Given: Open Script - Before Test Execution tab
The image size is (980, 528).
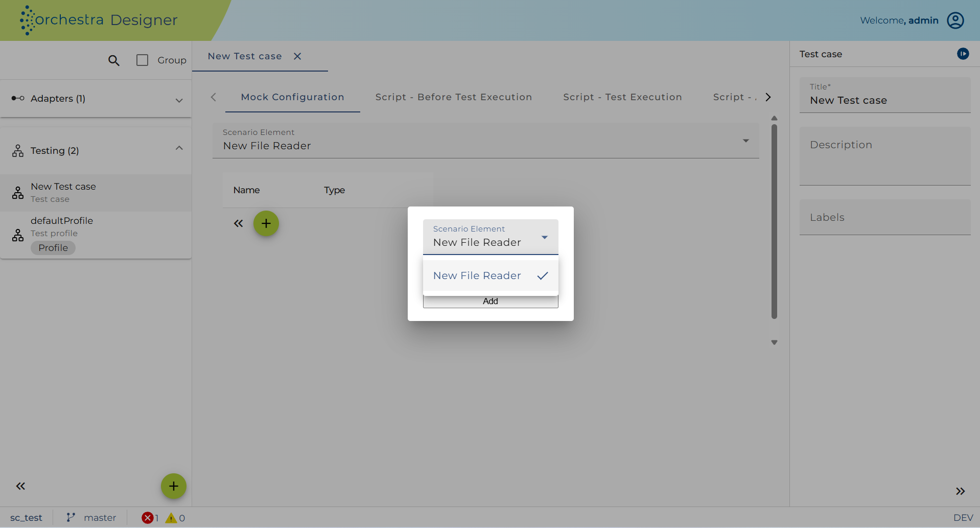Looking at the screenshot, I should click(454, 97).
